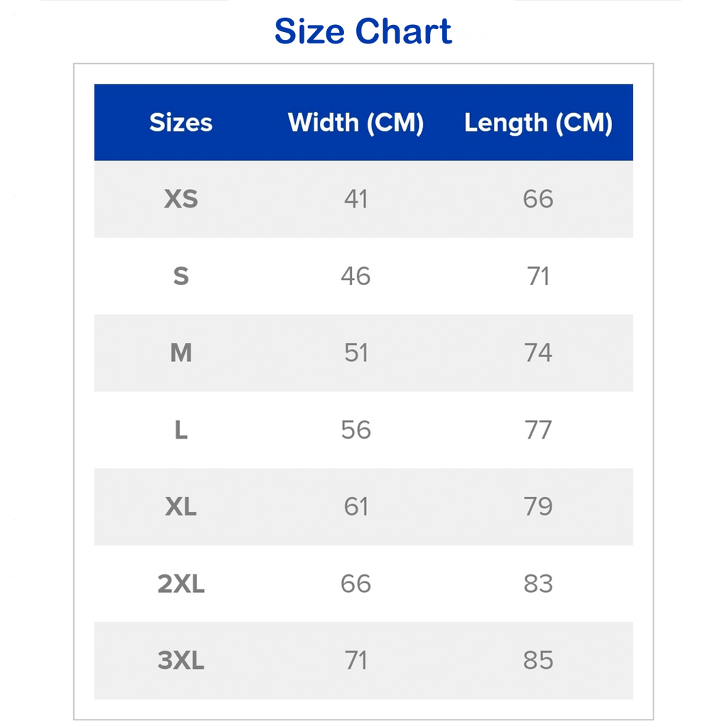Click XS width value 41

click(356, 199)
